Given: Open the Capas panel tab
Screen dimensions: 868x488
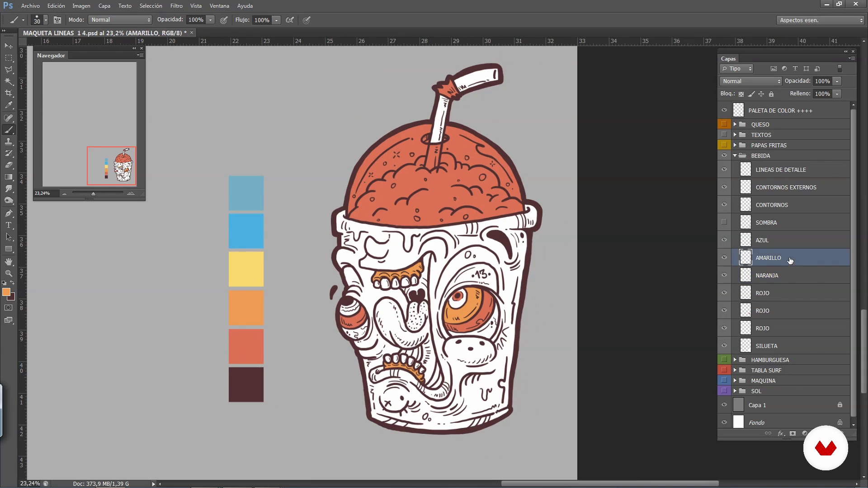Looking at the screenshot, I should coord(728,59).
